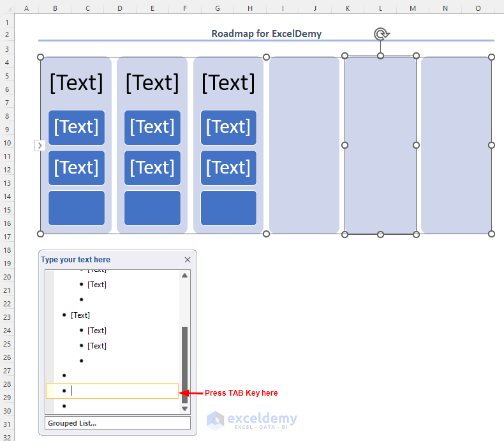Click top-left resize handle of SmartArt frame
The image size is (504, 441).
(40, 57)
